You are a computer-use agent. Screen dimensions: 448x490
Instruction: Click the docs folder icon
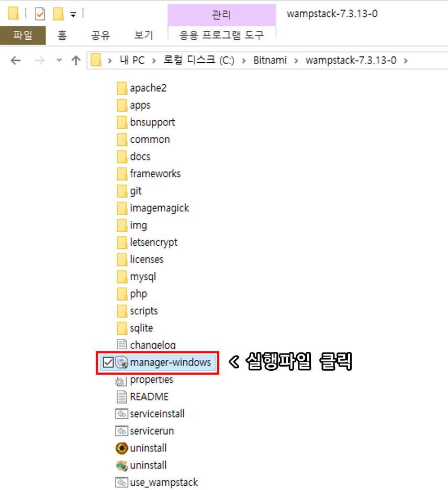coord(122,157)
